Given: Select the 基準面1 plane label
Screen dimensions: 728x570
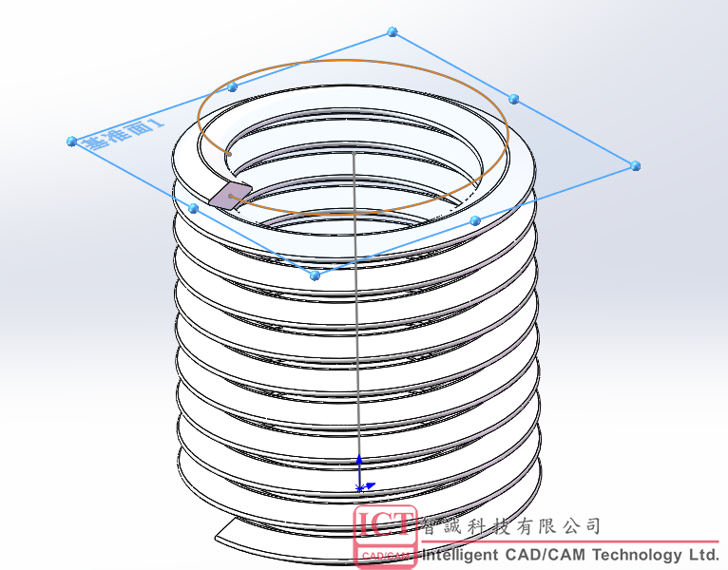Looking at the screenshot, I should coord(123,134).
